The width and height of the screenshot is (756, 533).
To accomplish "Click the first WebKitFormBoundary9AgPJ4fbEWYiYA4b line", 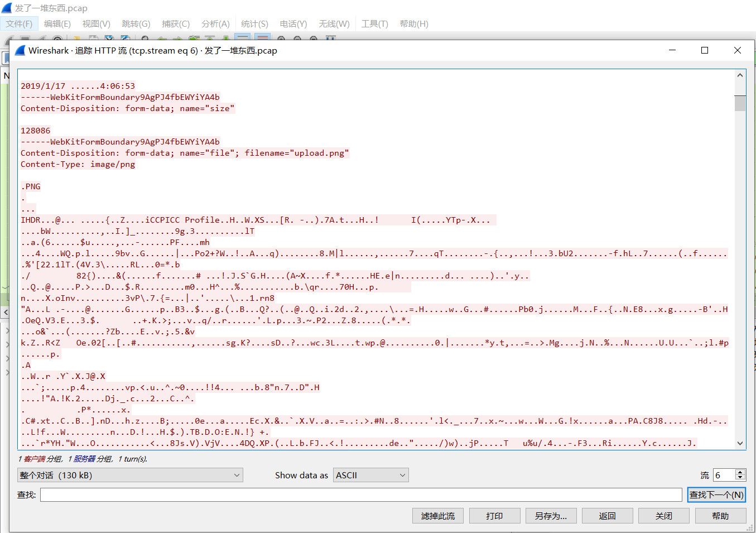I will 121,97.
